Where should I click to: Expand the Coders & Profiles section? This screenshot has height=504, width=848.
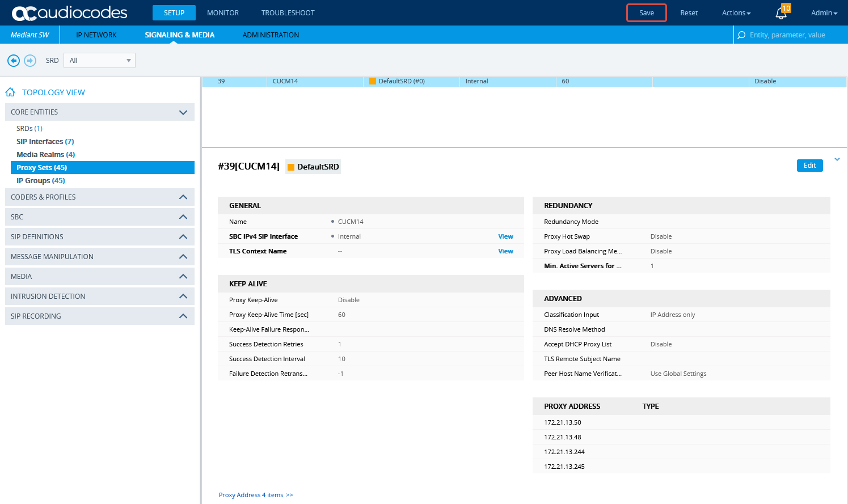[100, 197]
